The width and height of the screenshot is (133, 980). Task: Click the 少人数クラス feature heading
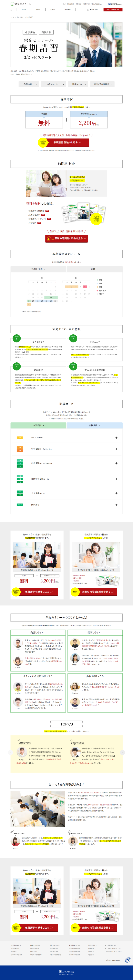38,342
